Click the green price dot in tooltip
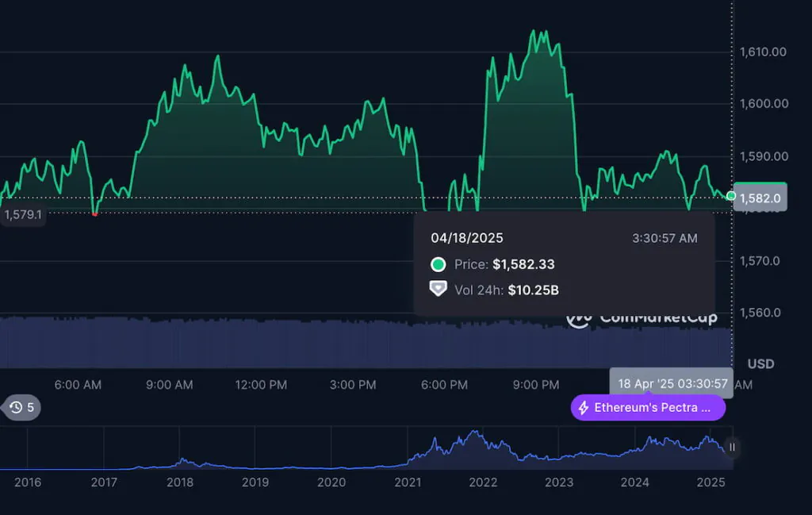812x515 pixels. coord(438,265)
